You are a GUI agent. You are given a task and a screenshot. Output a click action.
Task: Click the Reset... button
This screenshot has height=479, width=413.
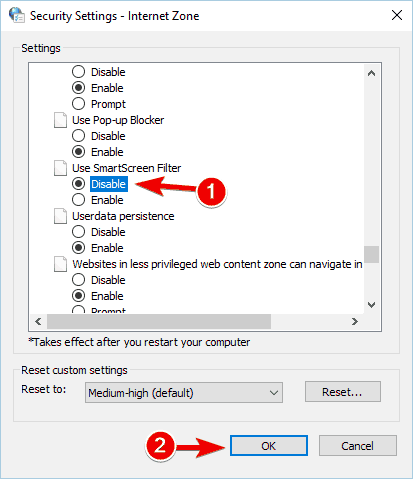coord(343,392)
